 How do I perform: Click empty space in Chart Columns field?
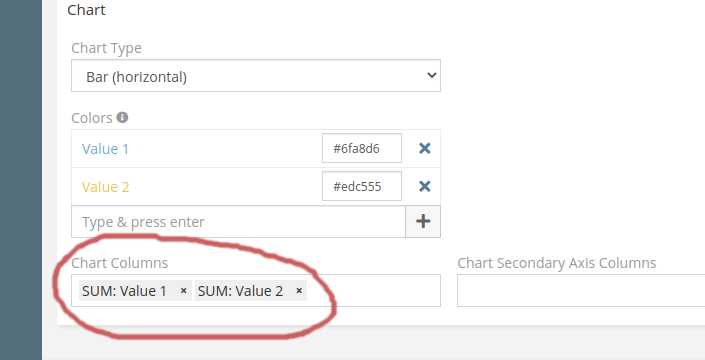click(x=373, y=290)
